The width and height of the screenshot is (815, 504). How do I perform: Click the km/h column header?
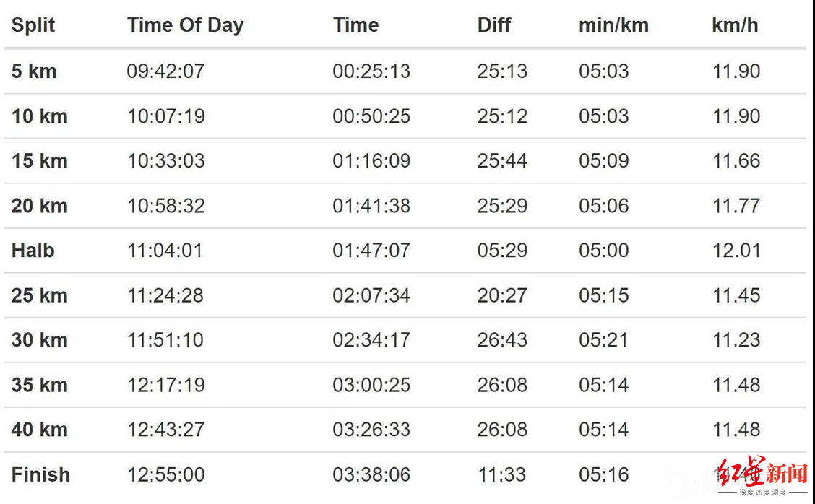tap(735, 25)
